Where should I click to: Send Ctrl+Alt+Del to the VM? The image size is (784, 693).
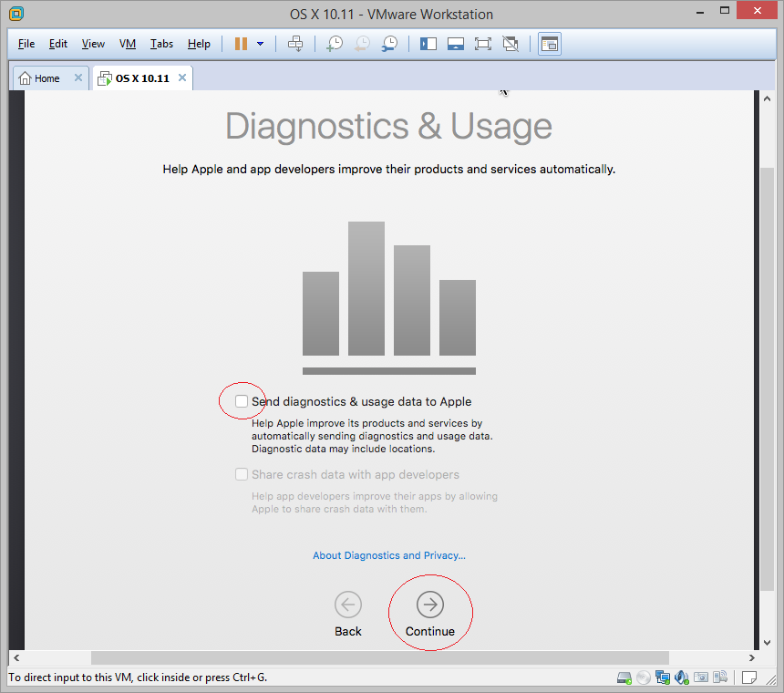pos(295,44)
